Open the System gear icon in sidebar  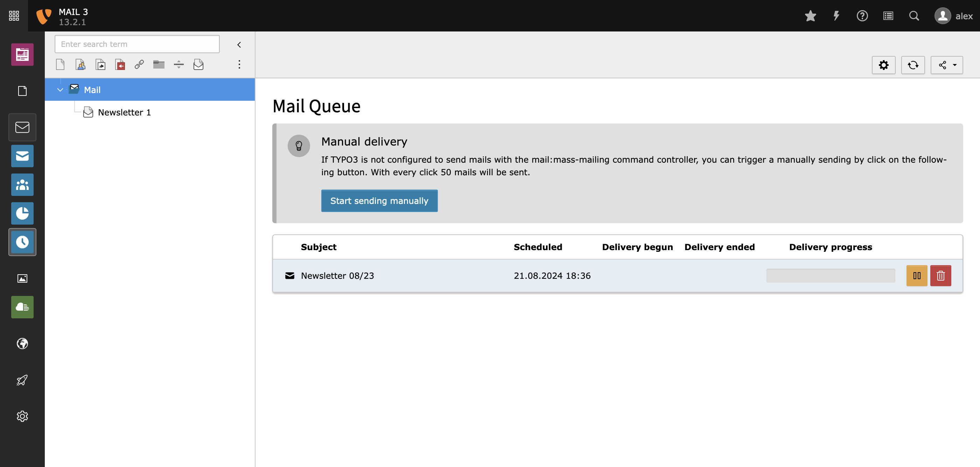(22, 416)
